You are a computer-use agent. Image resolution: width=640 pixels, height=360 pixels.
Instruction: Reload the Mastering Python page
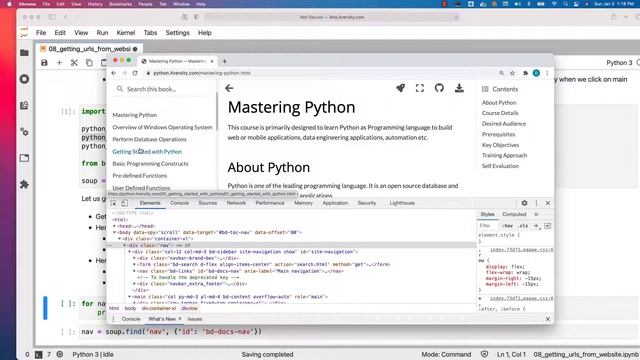[135, 73]
